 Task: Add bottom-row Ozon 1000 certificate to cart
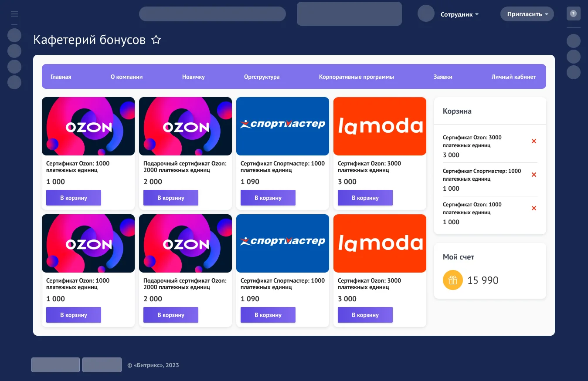tap(74, 315)
